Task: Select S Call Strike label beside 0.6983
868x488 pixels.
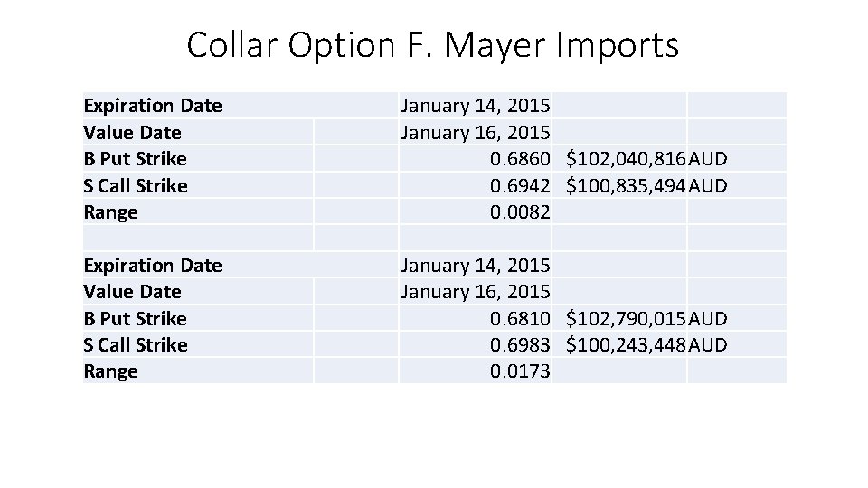Action: tap(136, 345)
